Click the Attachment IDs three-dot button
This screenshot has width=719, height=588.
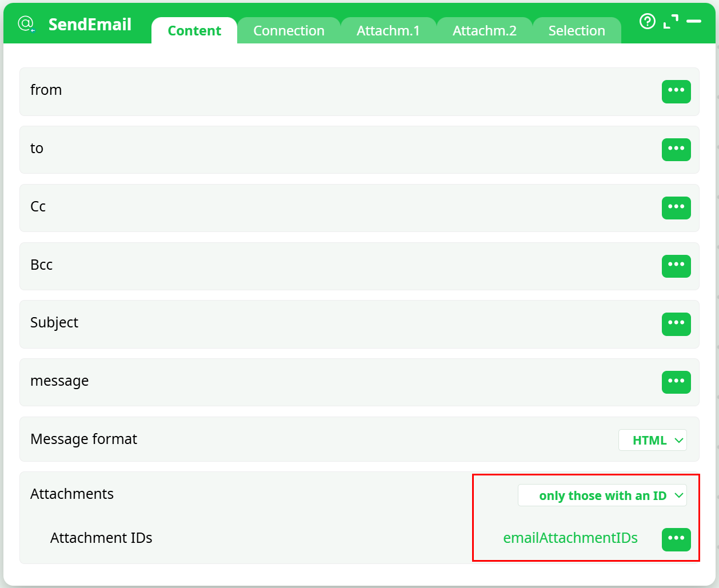click(676, 539)
